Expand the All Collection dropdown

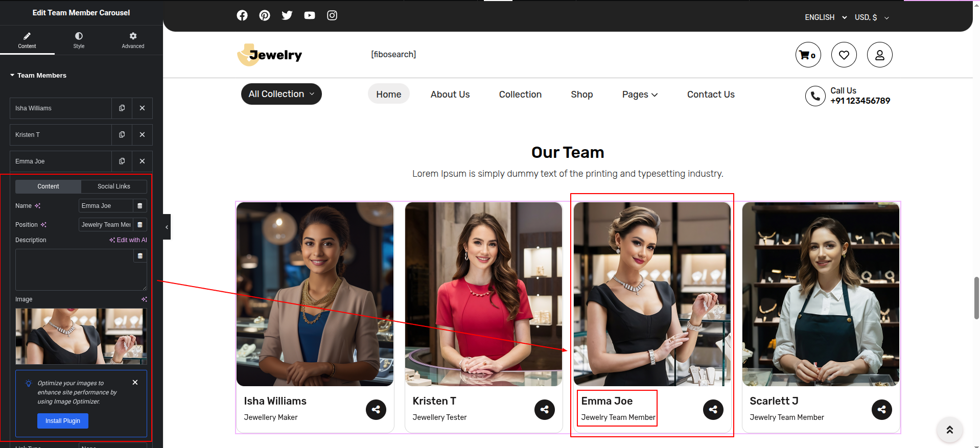click(x=281, y=94)
